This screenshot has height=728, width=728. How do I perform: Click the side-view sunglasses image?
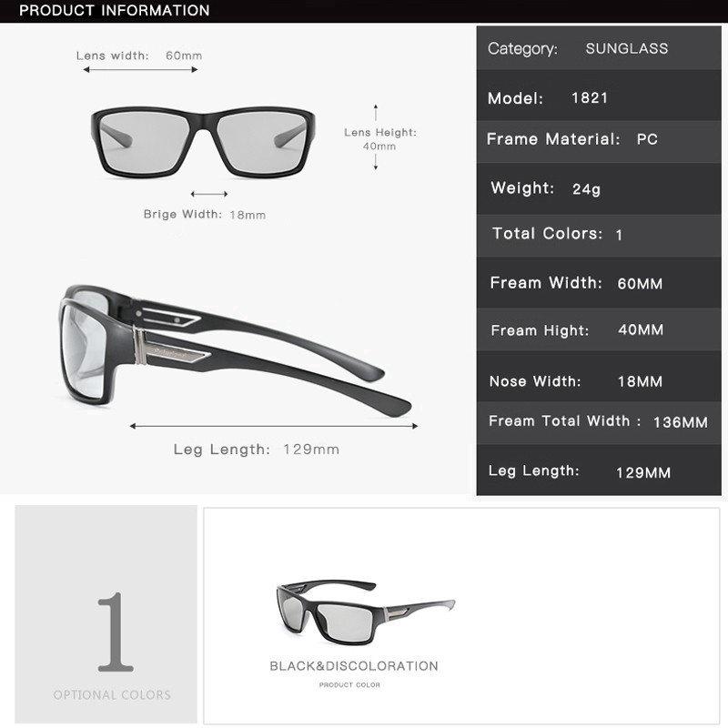click(235, 350)
